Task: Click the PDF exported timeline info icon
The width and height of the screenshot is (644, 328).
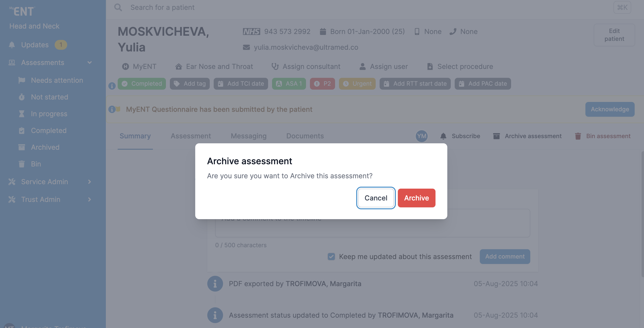Action: point(215,283)
